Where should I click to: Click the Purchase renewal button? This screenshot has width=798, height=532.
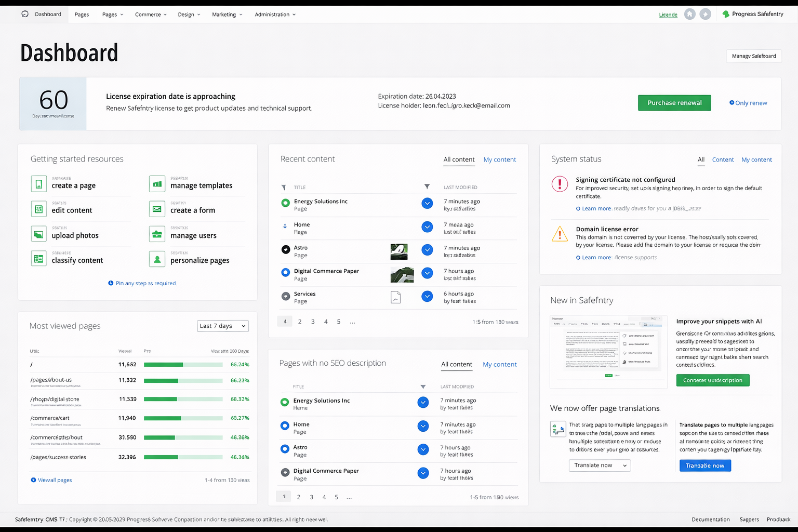(x=674, y=102)
